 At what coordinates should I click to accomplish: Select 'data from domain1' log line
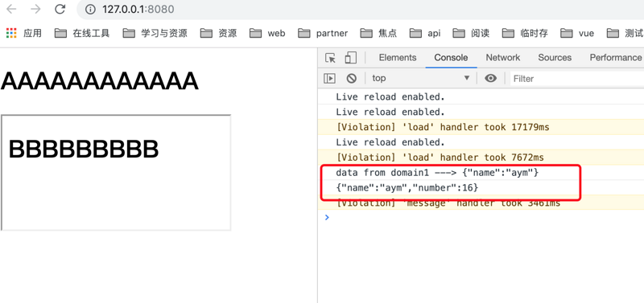pyautogui.click(x=481, y=173)
